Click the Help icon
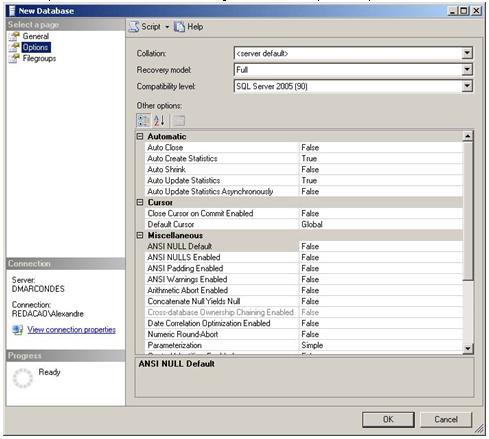The height and width of the screenshot is (439, 489). (179, 27)
